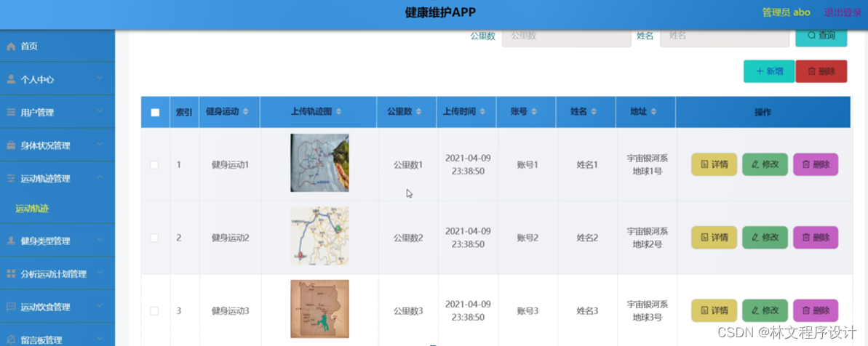Screen dimensions: 868x346
Task: Open the track map thumbnail for 健身运动2
Action: (319, 236)
